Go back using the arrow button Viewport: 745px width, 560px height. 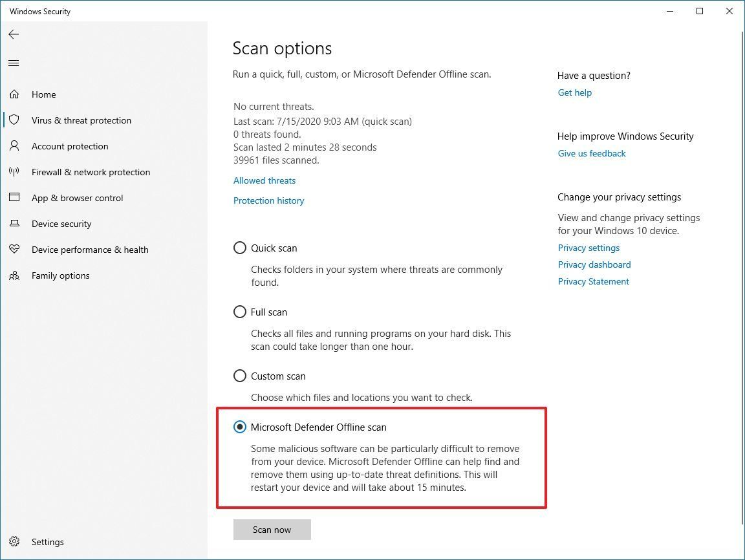[x=14, y=34]
